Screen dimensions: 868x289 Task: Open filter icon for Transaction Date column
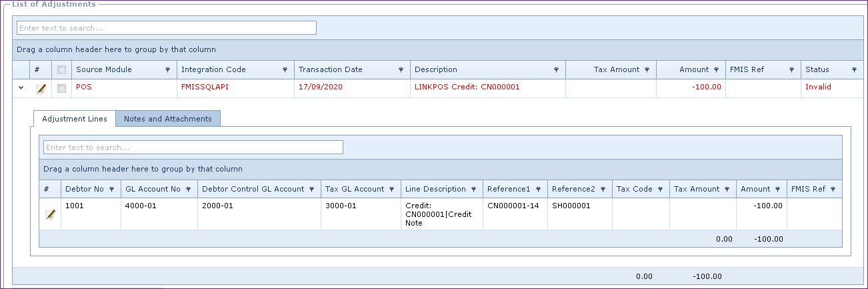[401, 70]
